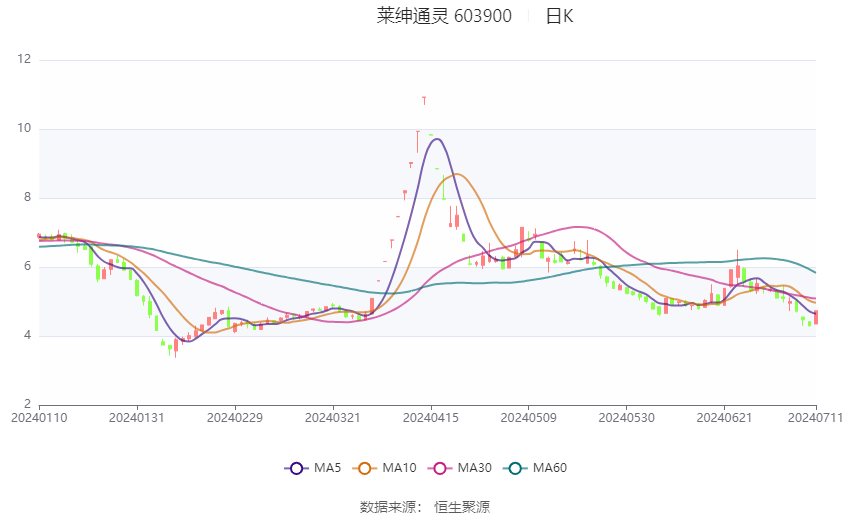The image size is (850, 517).
Task: Click x-axis date label 20240131
Action: (x=137, y=418)
